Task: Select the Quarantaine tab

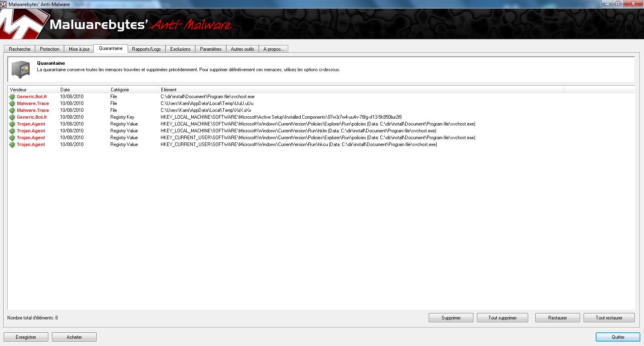Action: 111,48
